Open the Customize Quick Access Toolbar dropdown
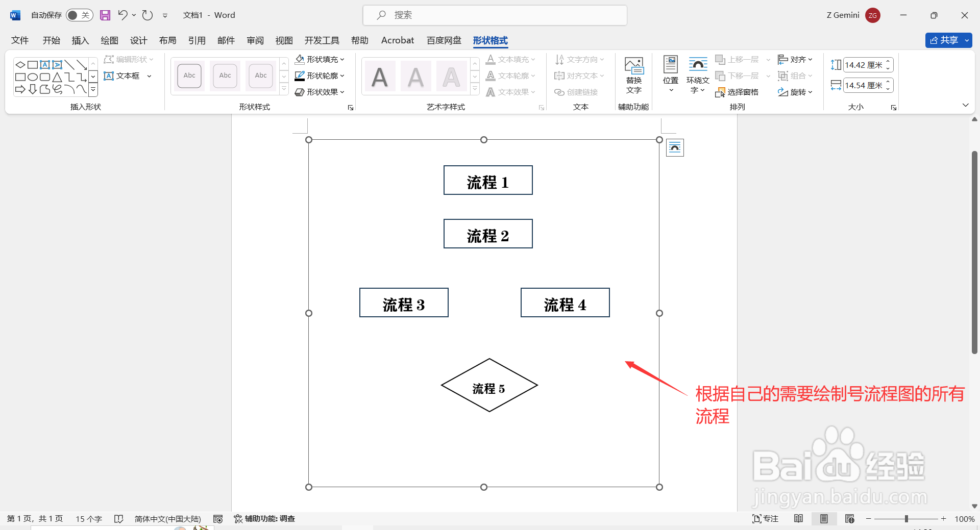Viewport: 980px width, 530px height. 165,16
